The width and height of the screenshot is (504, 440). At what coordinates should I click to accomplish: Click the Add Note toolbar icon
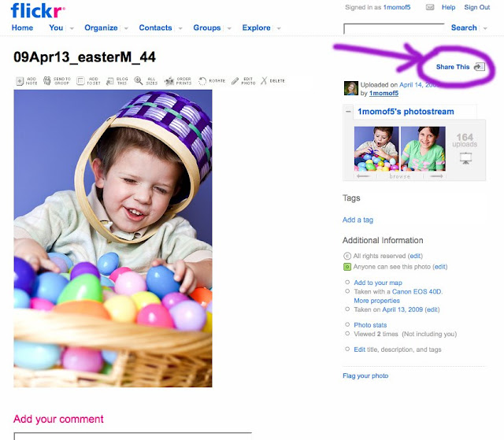[x=20, y=81]
